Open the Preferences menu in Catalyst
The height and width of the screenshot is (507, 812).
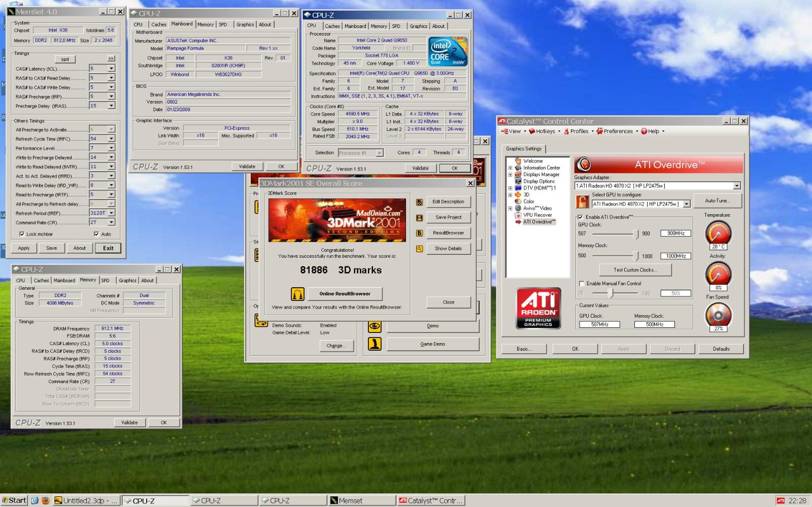tap(618, 131)
